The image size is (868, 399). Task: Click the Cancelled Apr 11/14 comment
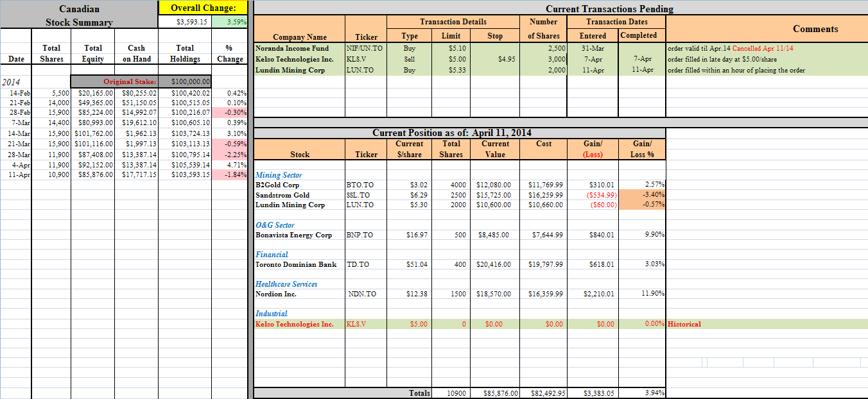(x=762, y=48)
